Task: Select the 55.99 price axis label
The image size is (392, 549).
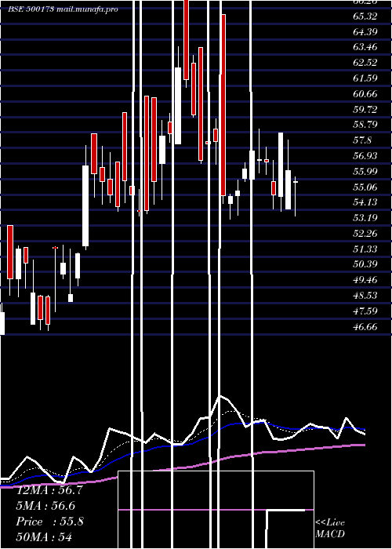Action: click(365, 171)
